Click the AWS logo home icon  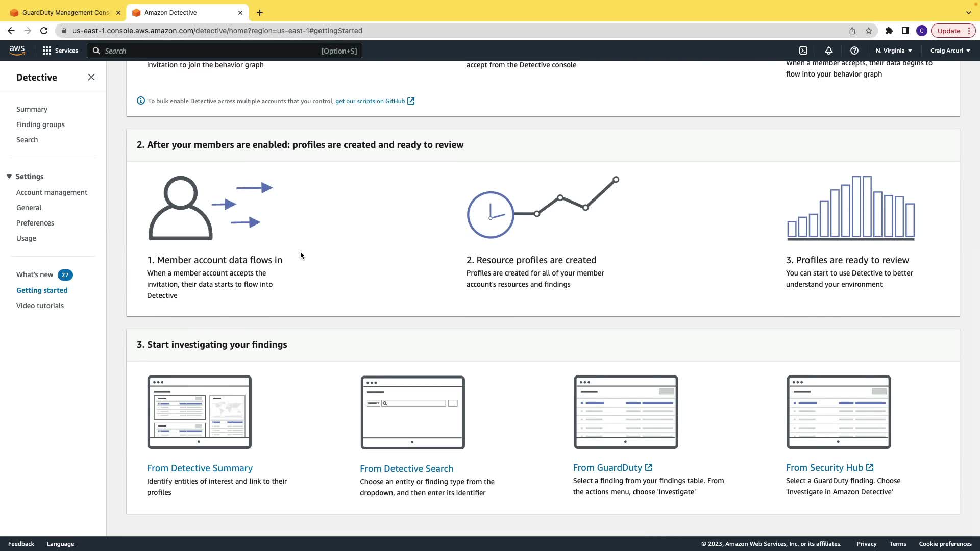17,50
